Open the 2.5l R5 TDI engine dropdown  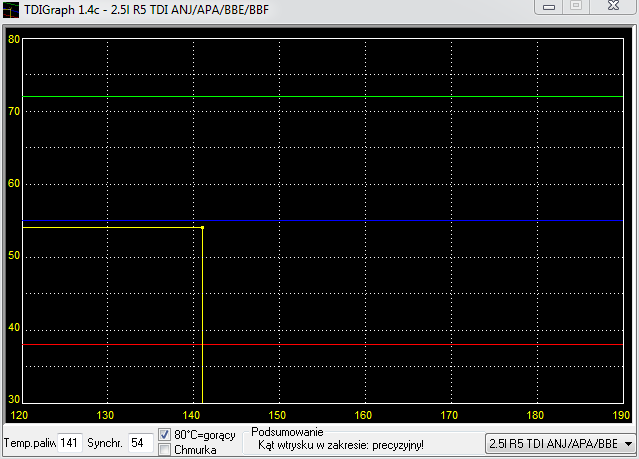click(x=559, y=444)
